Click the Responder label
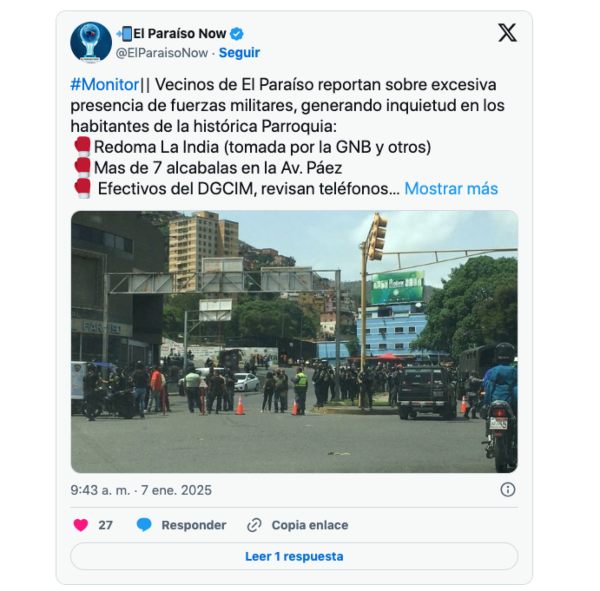 click(x=194, y=525)
